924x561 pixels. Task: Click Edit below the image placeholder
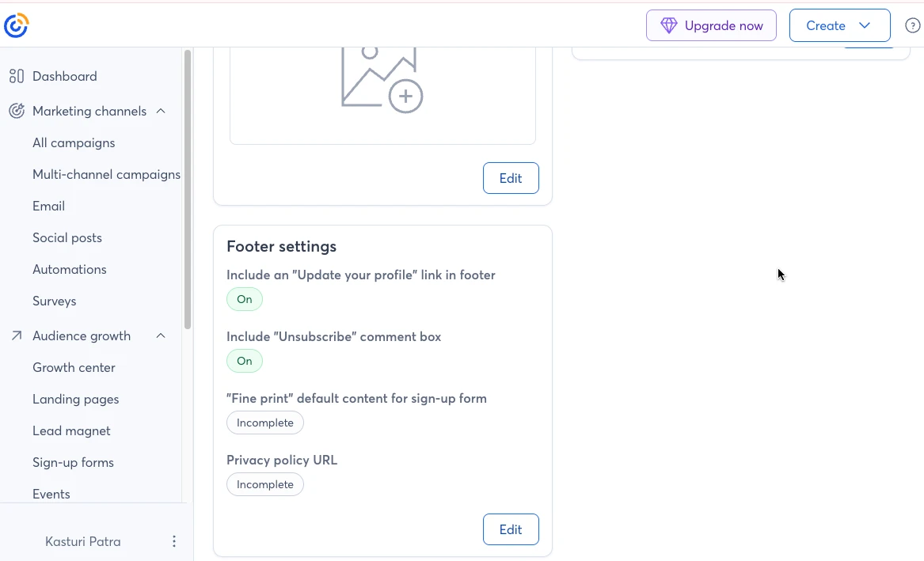coord(511,178)
